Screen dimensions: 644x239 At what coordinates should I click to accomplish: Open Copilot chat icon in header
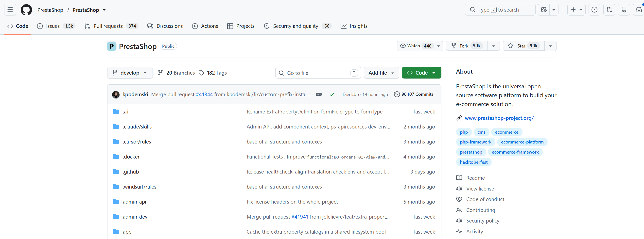(543, 10)
